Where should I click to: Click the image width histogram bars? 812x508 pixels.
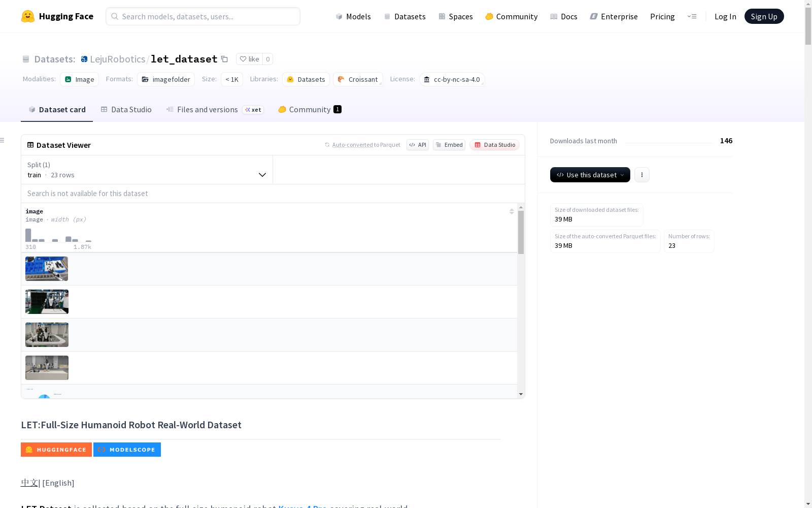coord(58,236)
